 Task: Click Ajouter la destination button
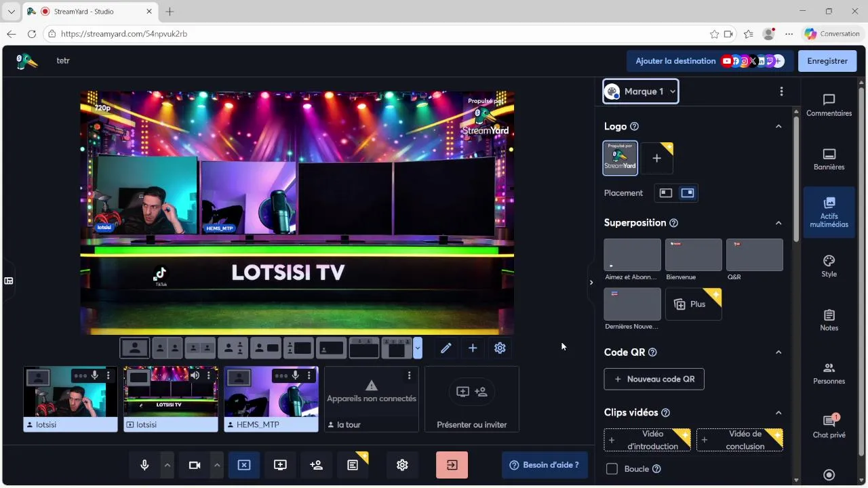709,61
